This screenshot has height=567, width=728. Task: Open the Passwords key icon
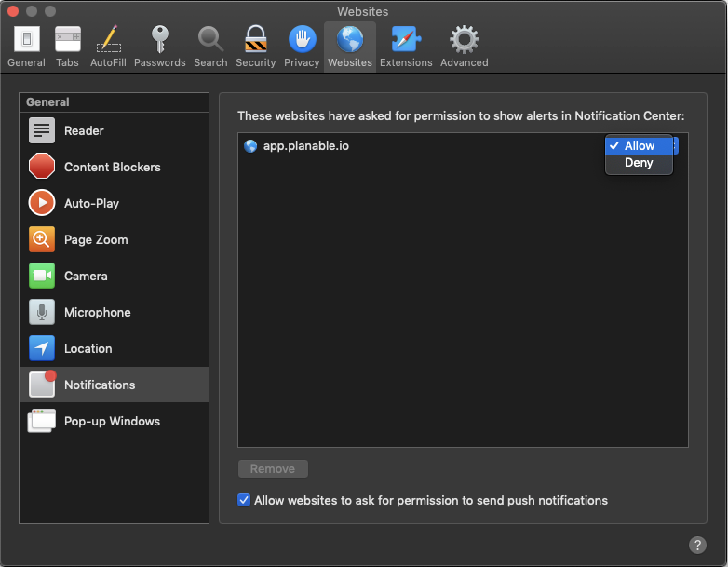click(x=159, y=46)
